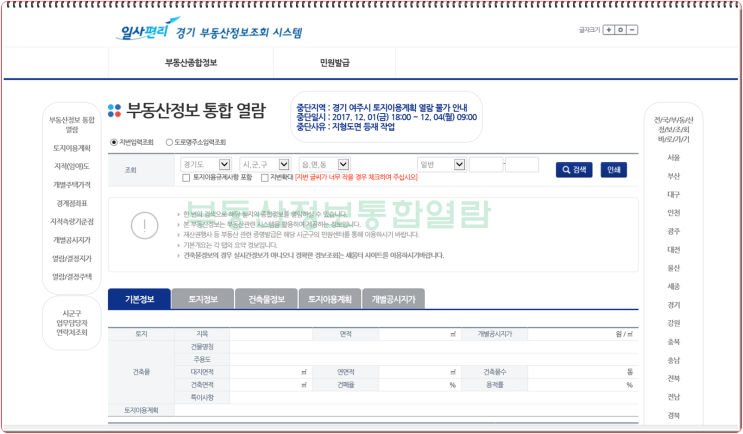743x434 pixels.
Task: Switch to the 토지이용계획 tab
Action: click(330, 299)
